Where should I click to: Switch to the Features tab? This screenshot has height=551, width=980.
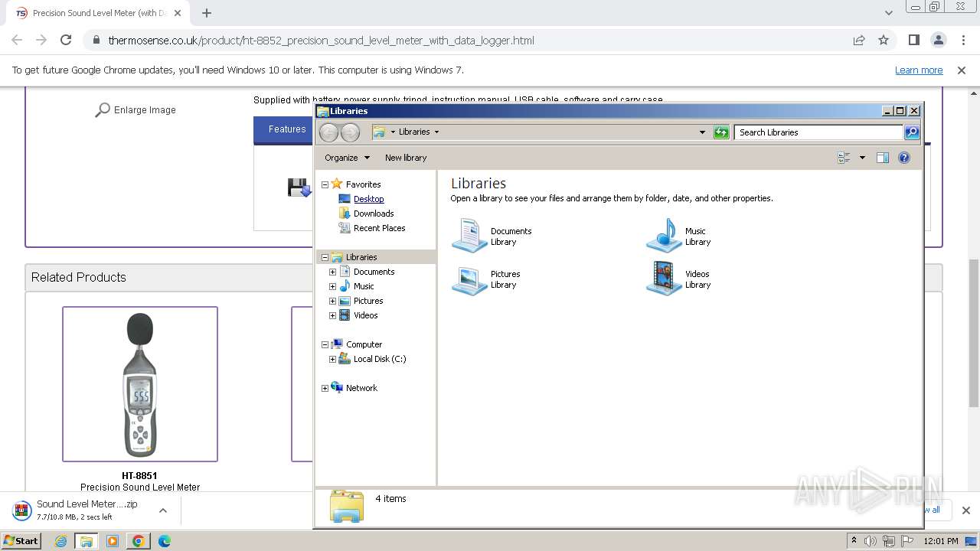[x=287, y=129]
